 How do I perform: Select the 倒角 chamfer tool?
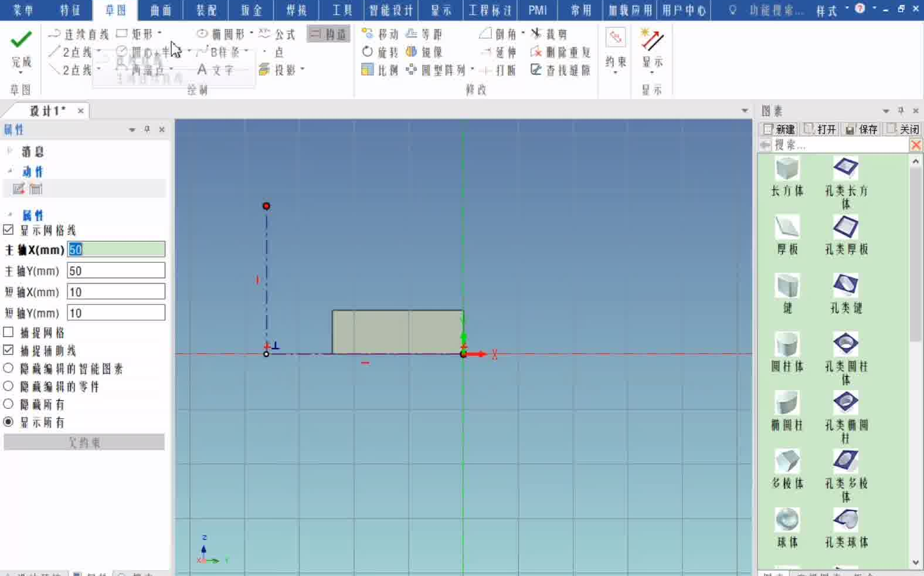click(x=498, y=34)
